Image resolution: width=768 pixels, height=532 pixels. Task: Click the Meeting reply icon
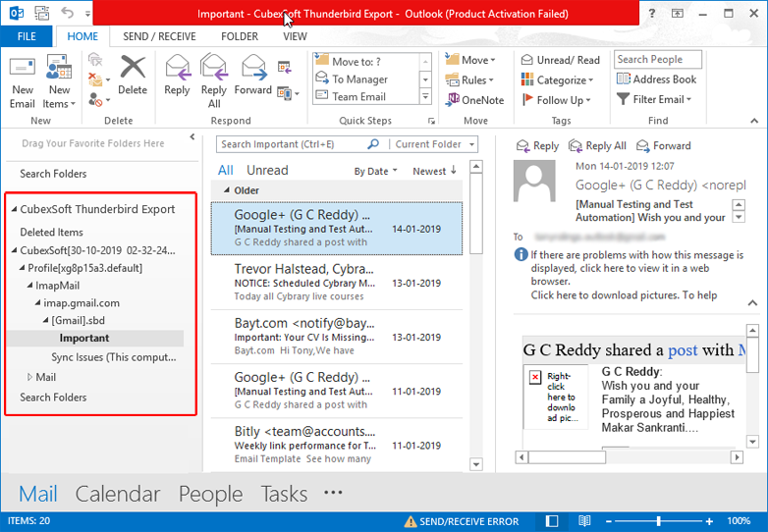pyautogui.click(x=285, y=67)
